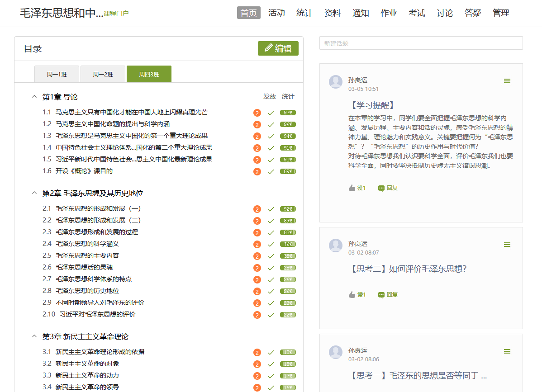This screenshot has width=542, height=392.
Task: Click avatar of 孙良运 in first post
Action: coord(336,82)
